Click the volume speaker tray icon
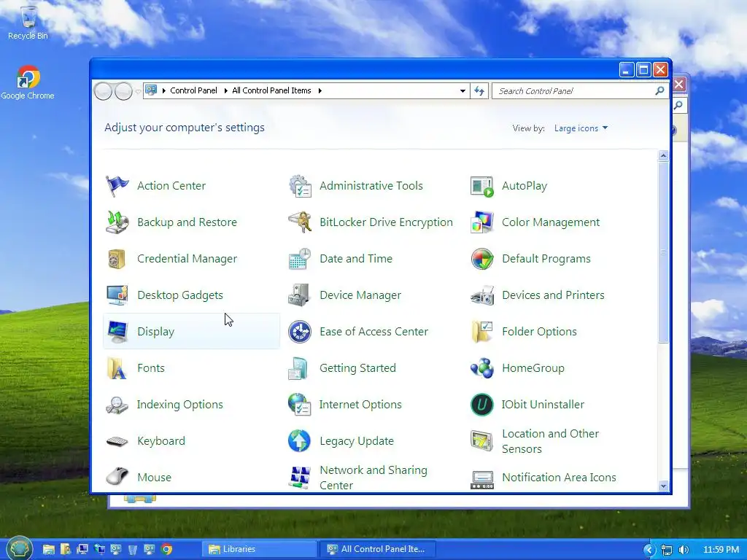This screenshot has width=747, height=560. (684, 550)
